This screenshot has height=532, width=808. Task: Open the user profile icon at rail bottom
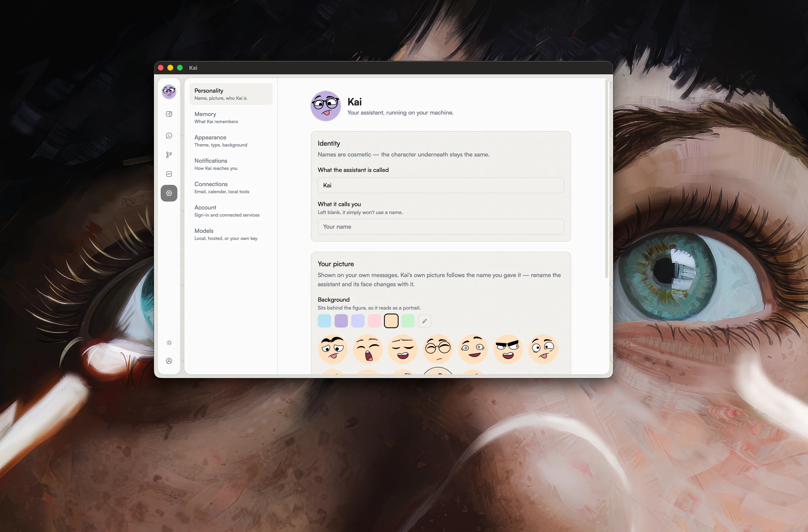click(169, 361)
